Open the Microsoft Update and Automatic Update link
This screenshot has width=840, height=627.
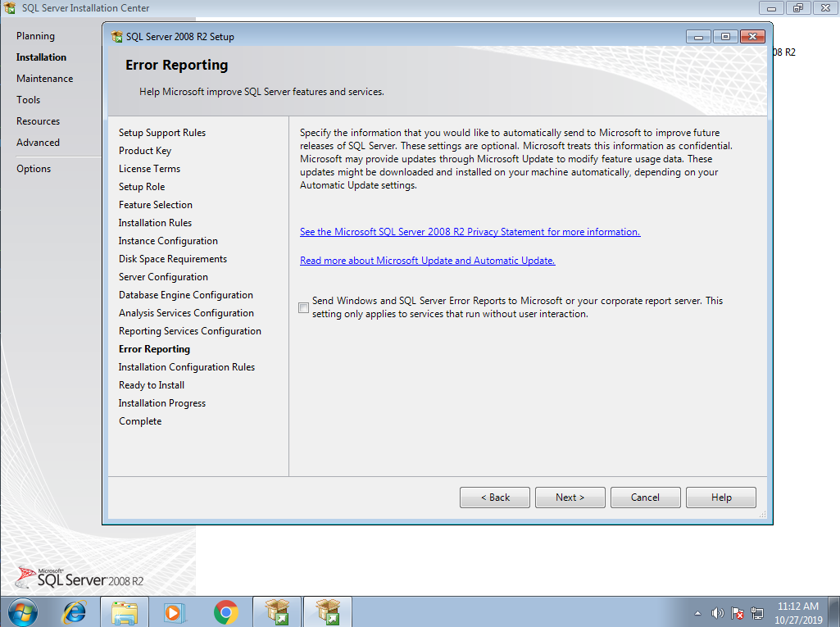click(x=428, y=261)
